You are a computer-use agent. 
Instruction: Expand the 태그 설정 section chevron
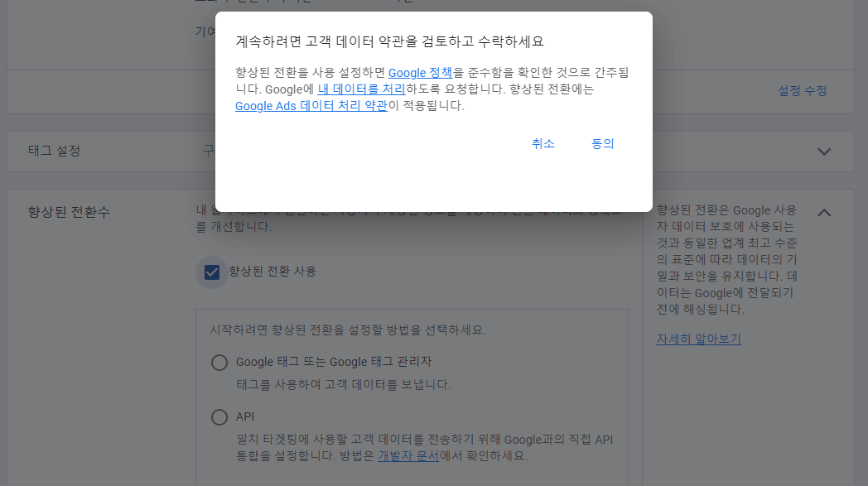point(824,152)
